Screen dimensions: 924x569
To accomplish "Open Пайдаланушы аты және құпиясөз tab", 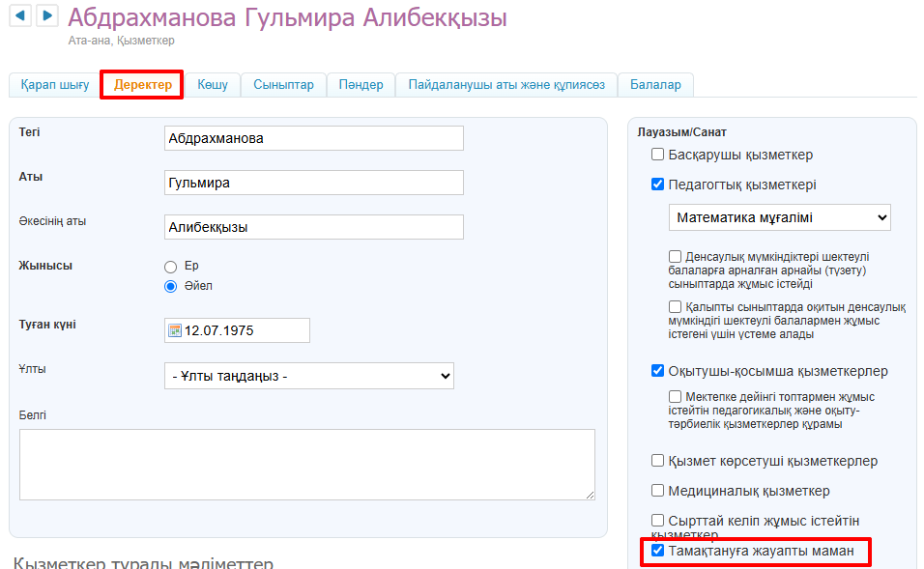I will (506, 85).
